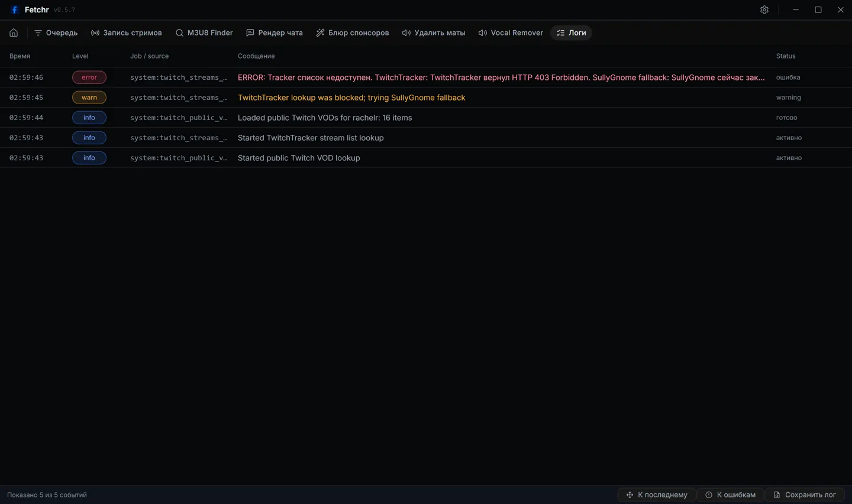
Task: Switch to Удалить маты tab
Action: click(434, 33)
